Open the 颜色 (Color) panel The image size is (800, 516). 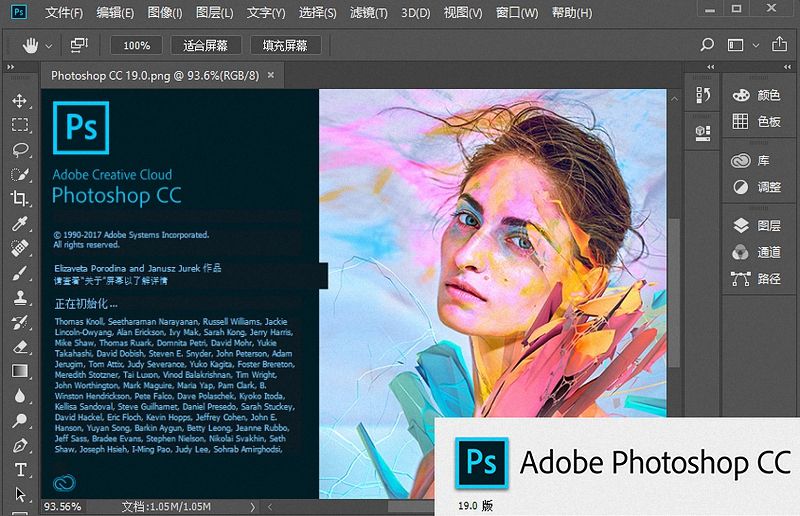click(x=756, y=95)
